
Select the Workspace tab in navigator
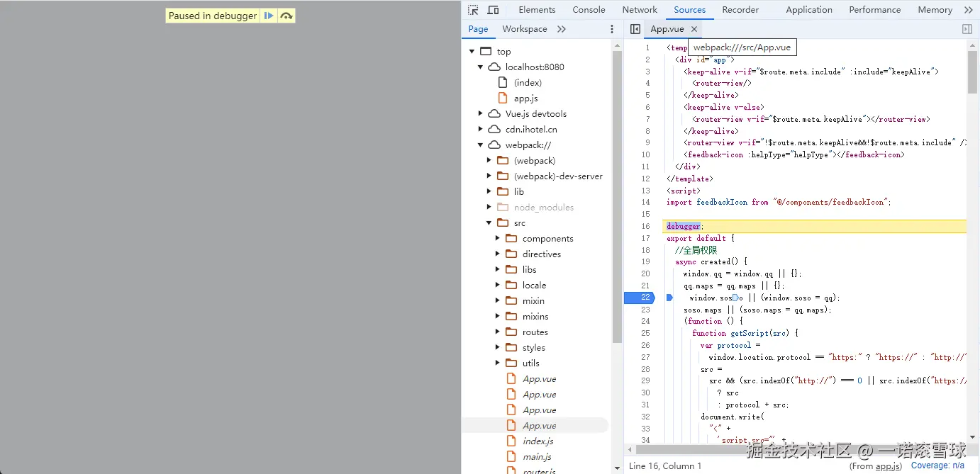(524, 29)
